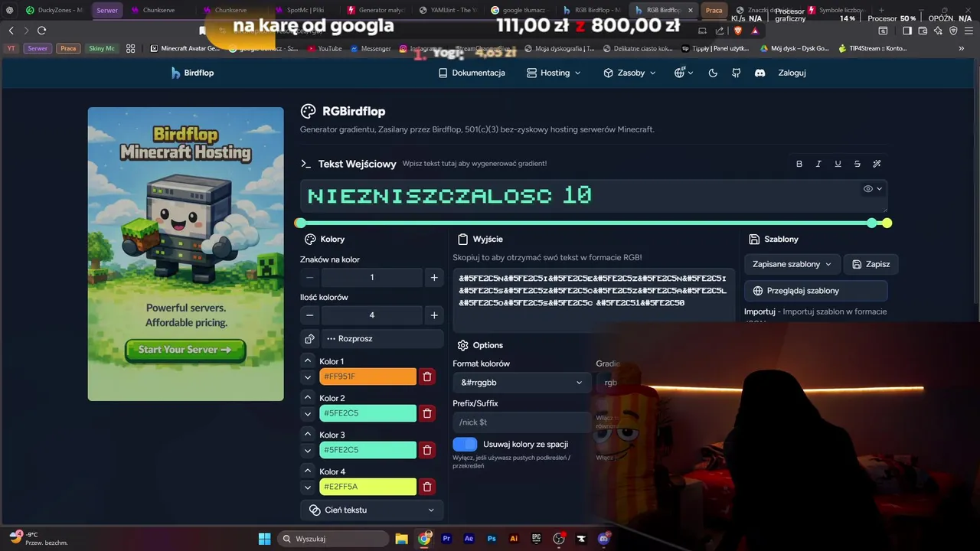Move Kolor 3 down with chevron
The height and width of the screenshot is (551, 980).
[x=308, y=451]
